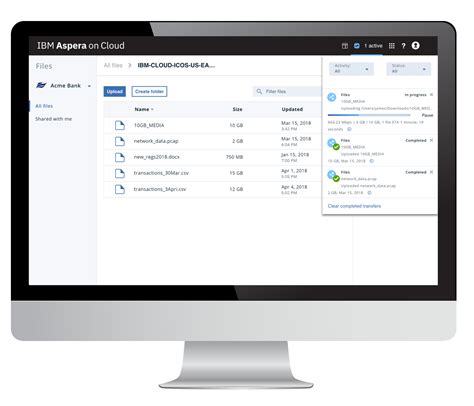The width and height of the screenshot is (474, 406).
Task: Click the share icon of in-progress transfer
Action: 332,97
